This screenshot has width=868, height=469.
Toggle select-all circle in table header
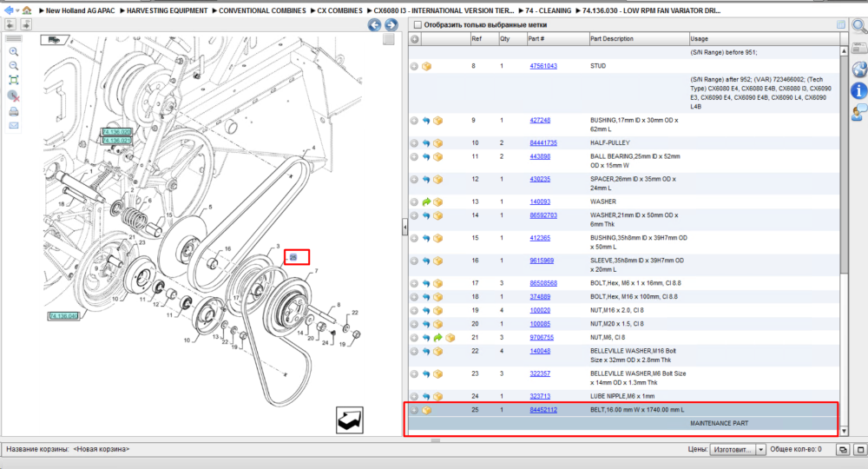click(415, 39)
